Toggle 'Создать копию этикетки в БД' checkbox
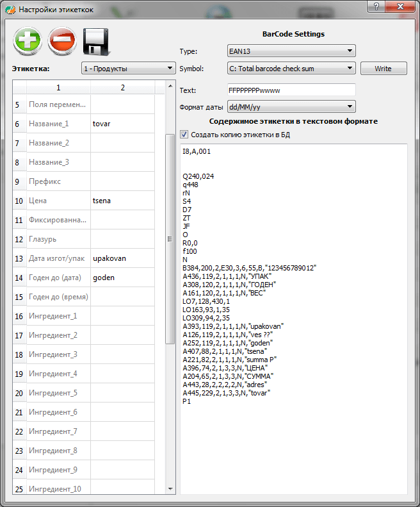 click(x=185, y=135)
